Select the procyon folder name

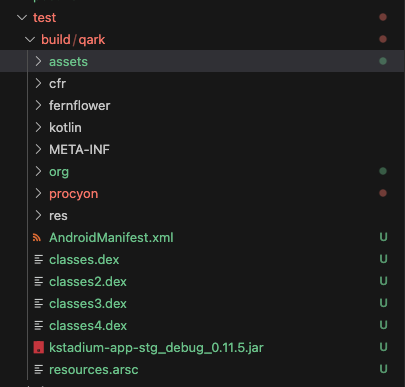[x=74, y=194]
